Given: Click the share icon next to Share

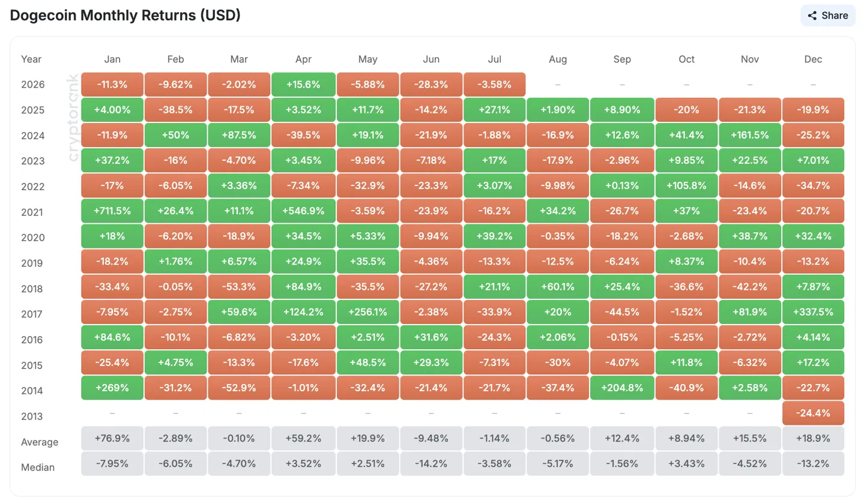Looking at the screenshot, I should tap(812, 16).
